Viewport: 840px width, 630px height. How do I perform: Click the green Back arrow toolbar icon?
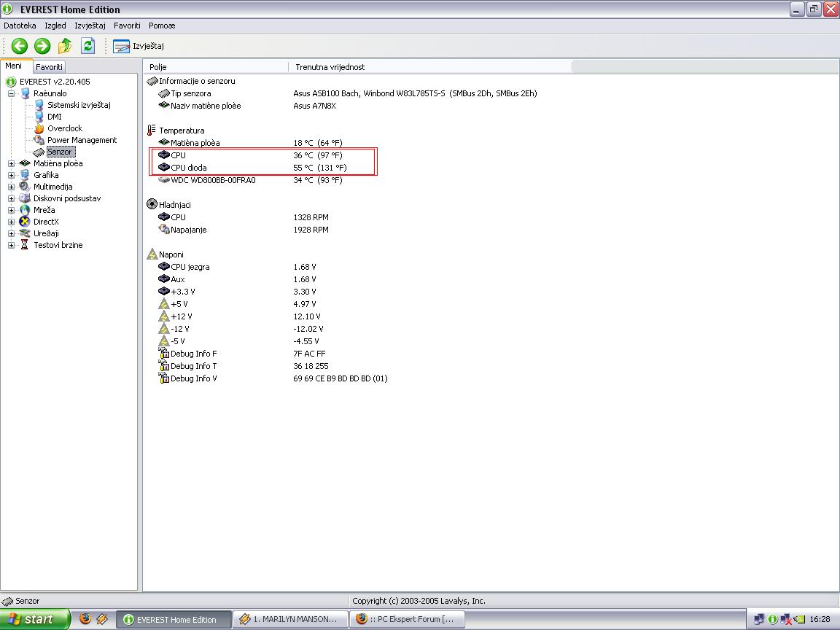pyautogui.click(x=20, y=46)
